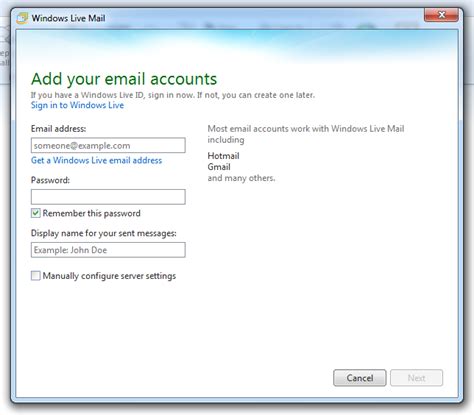This screenshot has height=415, width=474.
Task: Click the 'If you have a Windows Live ID' sentence
Action: click(173, 95)
